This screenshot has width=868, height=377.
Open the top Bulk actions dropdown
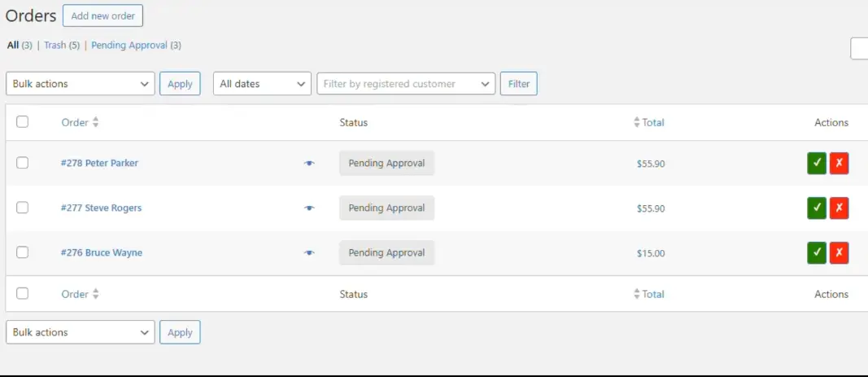[80, 84]
